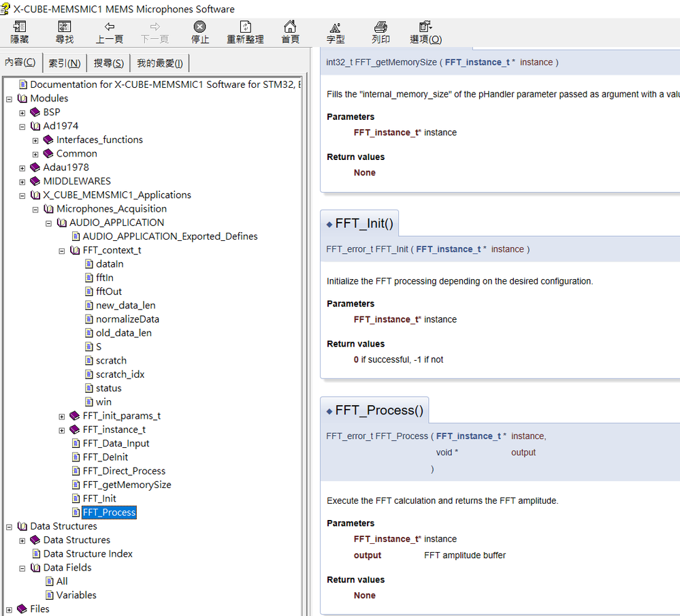The height and width of the screenshot is (616, 680).
Task: Open FFT_instance_t link in FFT_getMemorySize signature
Action: coord(477,62)
